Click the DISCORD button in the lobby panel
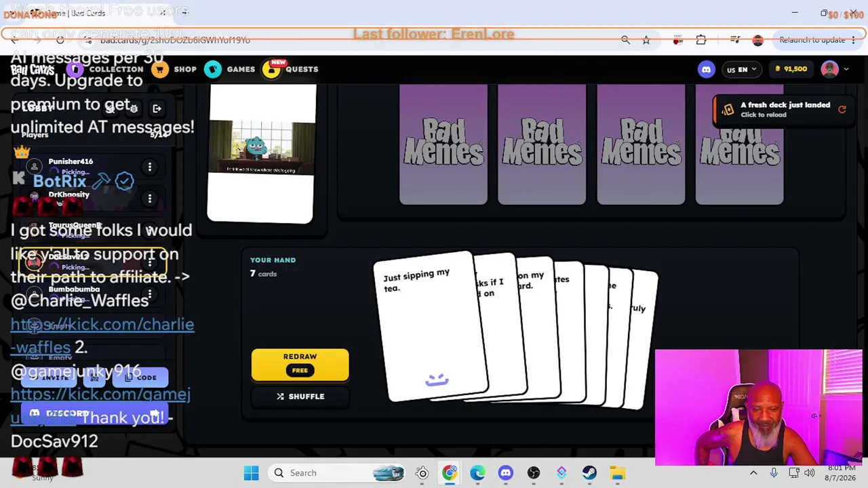Screen dimensions: 868x488 pos(94,413)
